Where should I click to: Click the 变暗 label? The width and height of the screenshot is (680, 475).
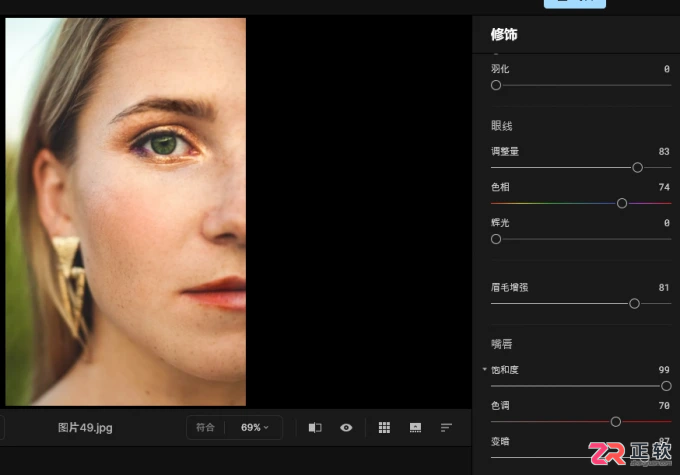coord(500,442)
